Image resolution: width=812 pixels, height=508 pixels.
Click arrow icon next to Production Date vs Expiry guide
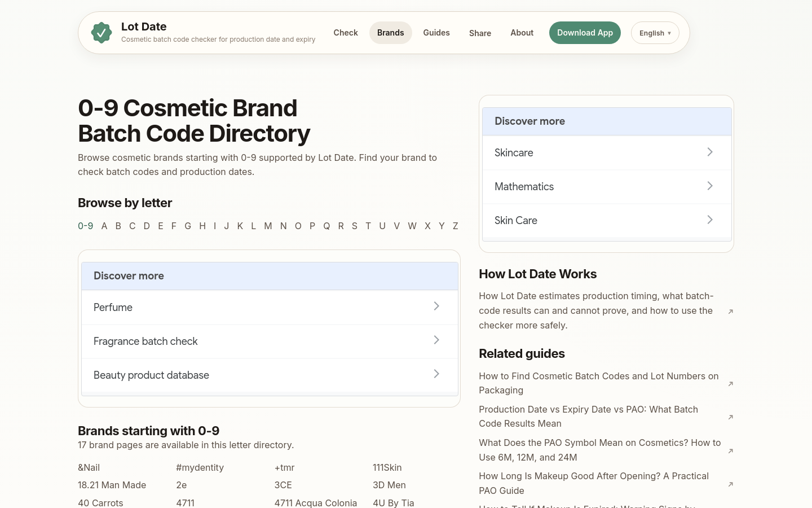(730, 417)
